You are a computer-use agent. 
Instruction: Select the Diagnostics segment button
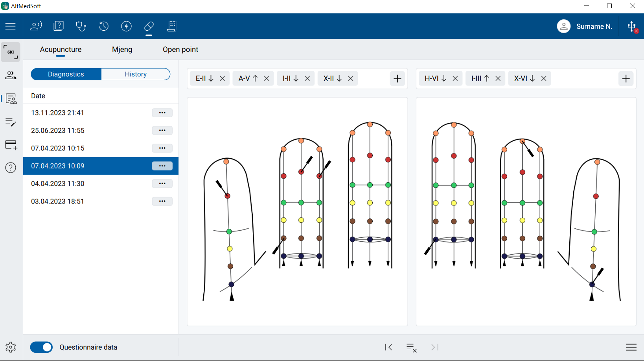(x=66, y=74)
